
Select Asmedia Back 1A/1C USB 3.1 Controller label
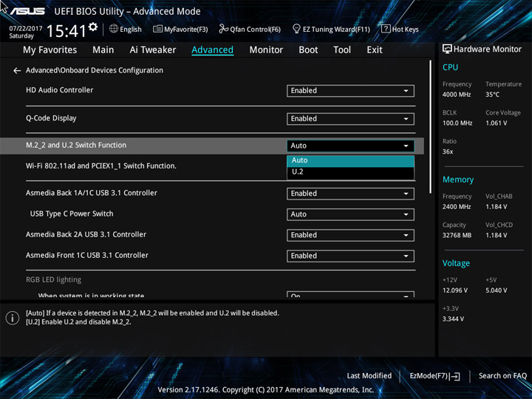(x=92, y=193)
